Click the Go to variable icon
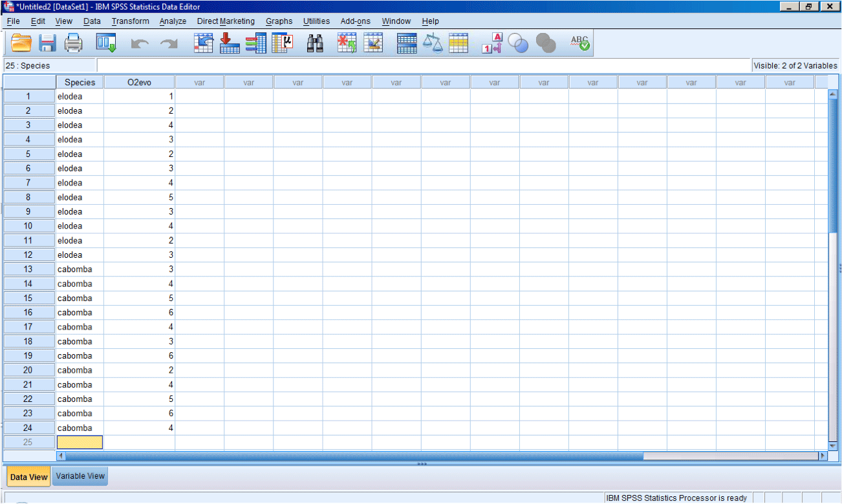The width and height of the screenshot is (842, 504). [230, 43]
